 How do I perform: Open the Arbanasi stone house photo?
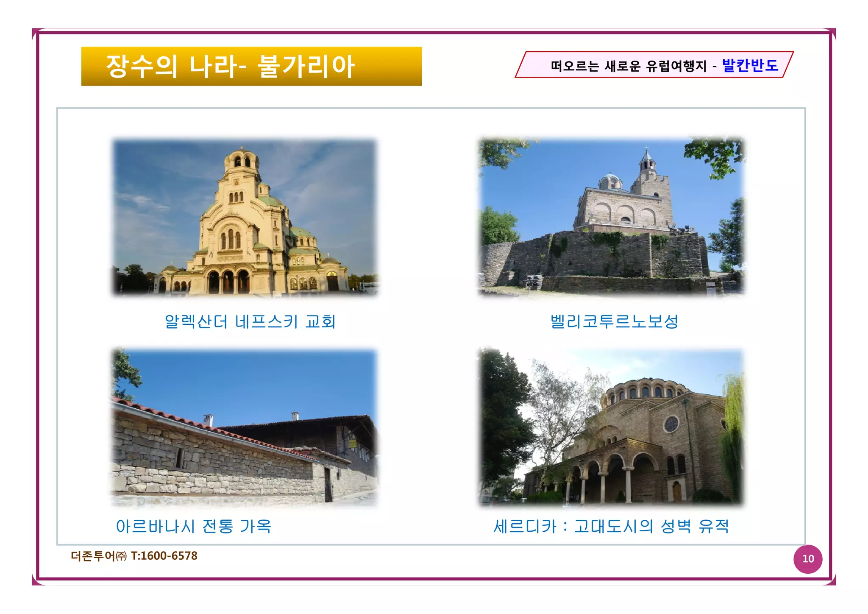245,427
